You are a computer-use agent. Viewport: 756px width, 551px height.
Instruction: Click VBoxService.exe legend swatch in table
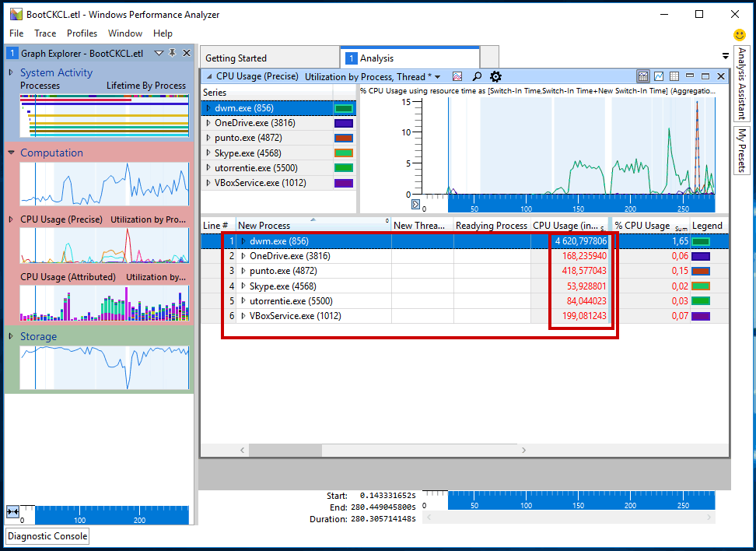pos(701,317)
